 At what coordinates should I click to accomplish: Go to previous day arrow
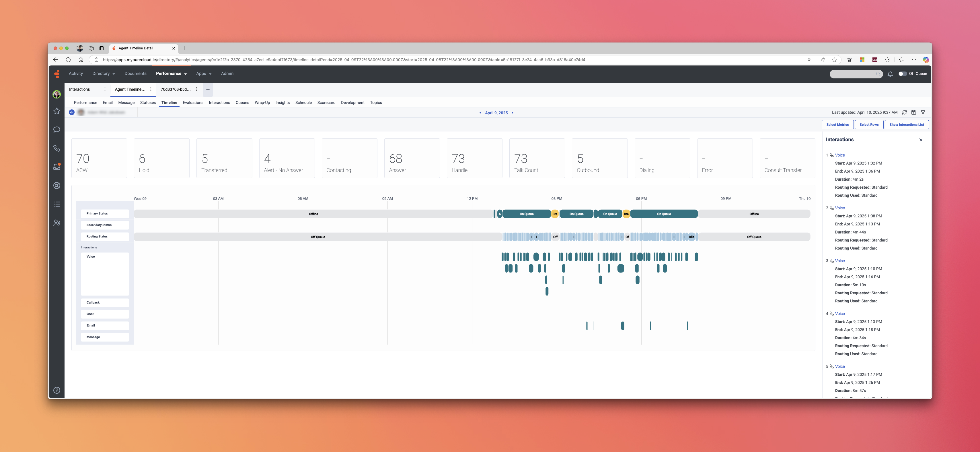click(x=480, y=113)
